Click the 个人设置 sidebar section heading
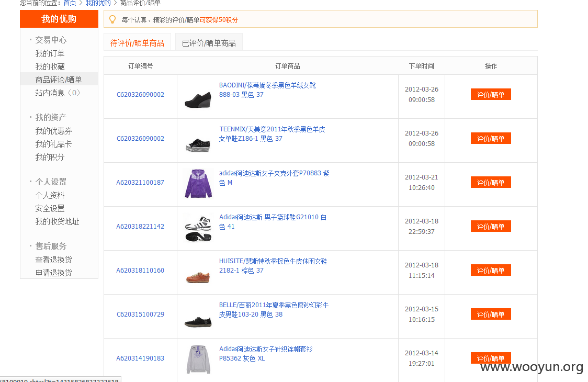This screenshot has width=588, height=382. [51, 182]
